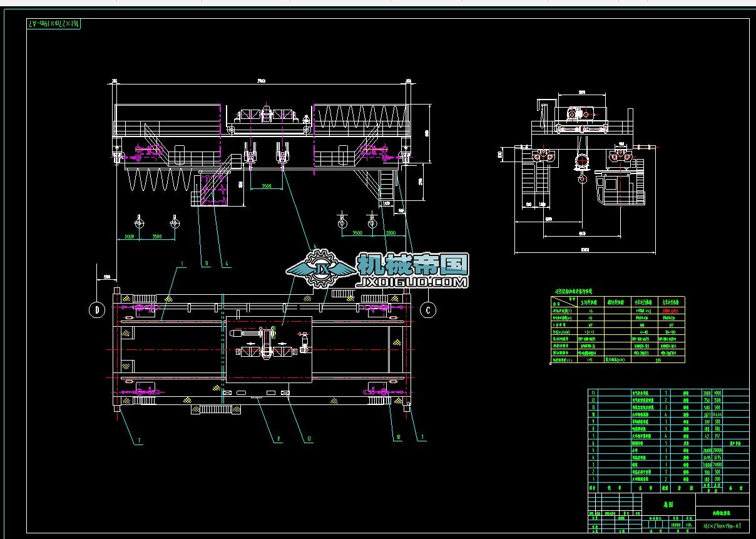Click the grid axis bubble labeled C

point(428,309)
